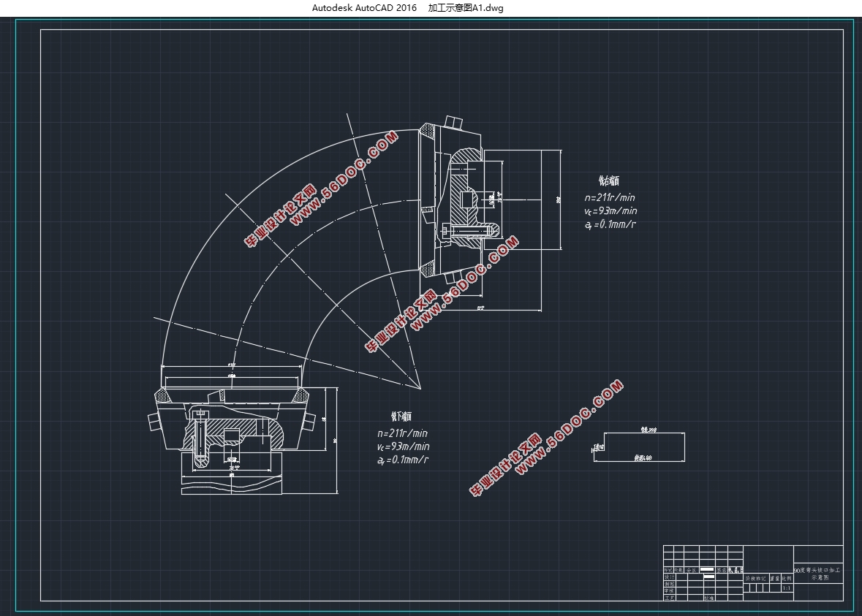The width and height of the screenshot is (862, 616).
Task: Select the hatched section of the upper right fixture
Action: [x=462, y=199]
